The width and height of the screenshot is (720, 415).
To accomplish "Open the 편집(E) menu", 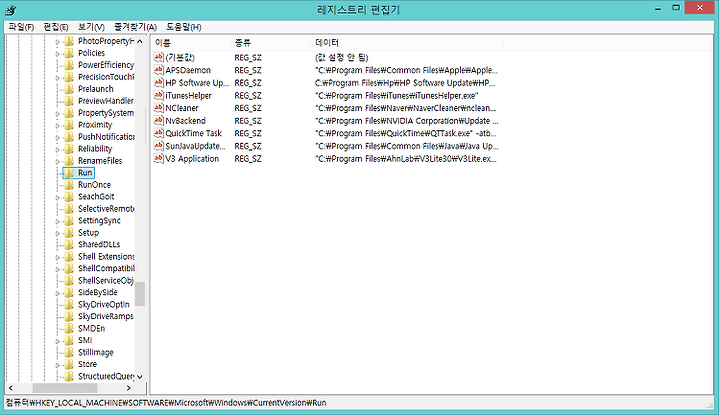I will click(56, 27).
